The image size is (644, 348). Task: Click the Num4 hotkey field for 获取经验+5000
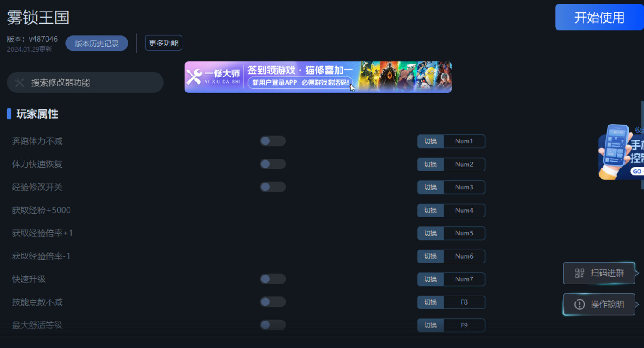pos(464,210)
